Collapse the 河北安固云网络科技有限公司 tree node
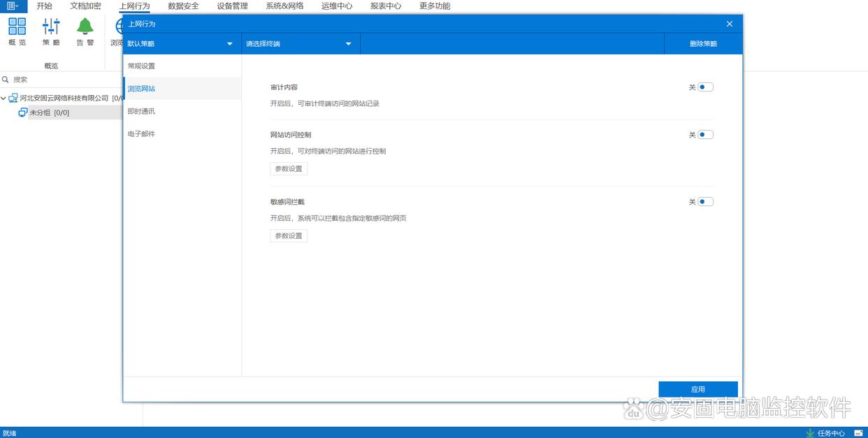Viewport: 868px width, 438px height. point(3,98)
